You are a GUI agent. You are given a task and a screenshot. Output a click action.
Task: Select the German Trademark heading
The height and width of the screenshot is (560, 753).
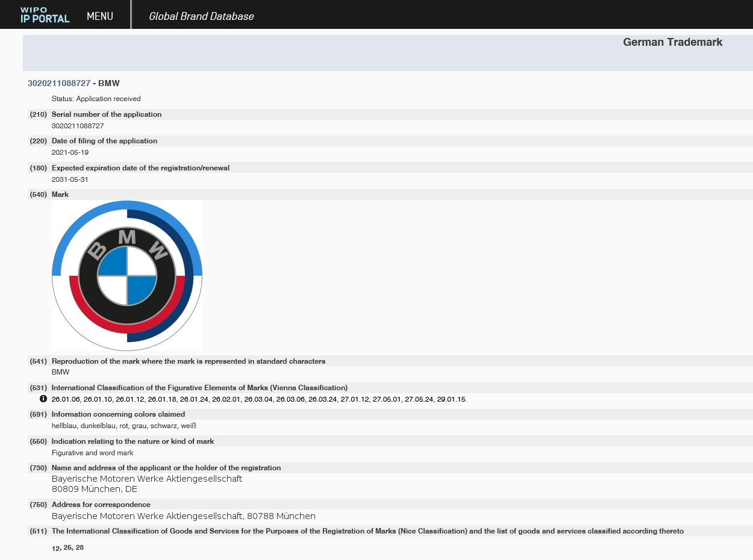[x=673, y=42]
